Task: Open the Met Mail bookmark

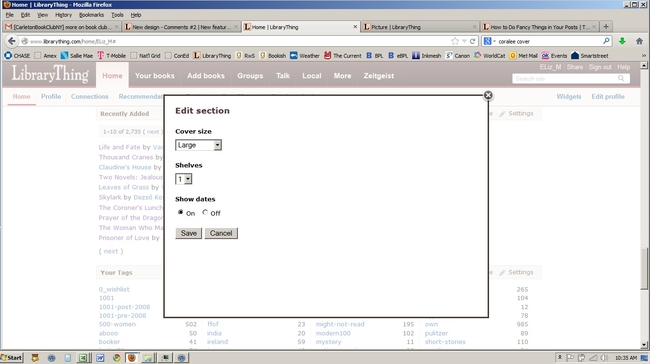Action: click(524, 56)
